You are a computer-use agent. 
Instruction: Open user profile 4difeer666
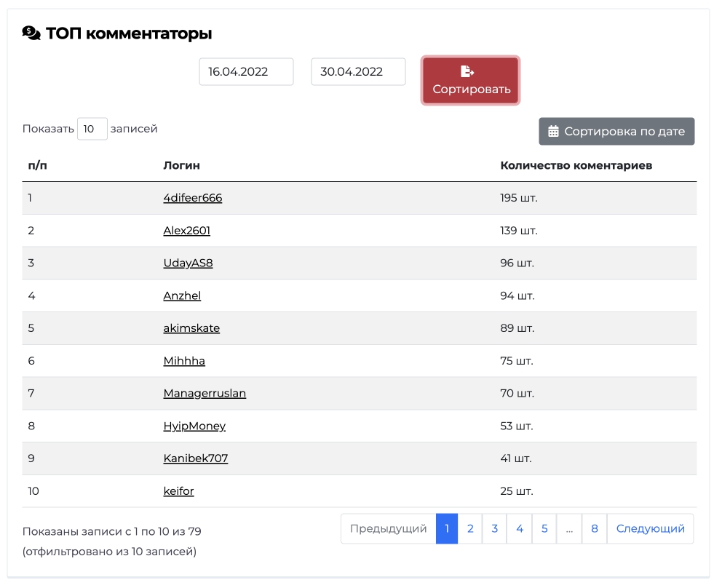(x=192, y=198)
